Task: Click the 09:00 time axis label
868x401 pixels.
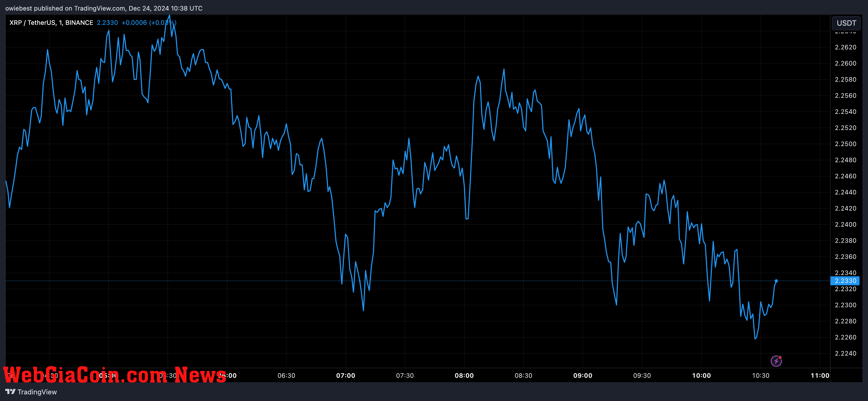Action: [x=583, y=375]
